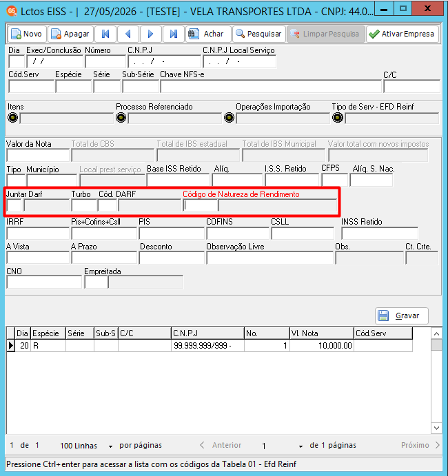The height and width of the screenshot is (476, 448).
Task: Open the Achar binoculars search
Action: point(208,34)
